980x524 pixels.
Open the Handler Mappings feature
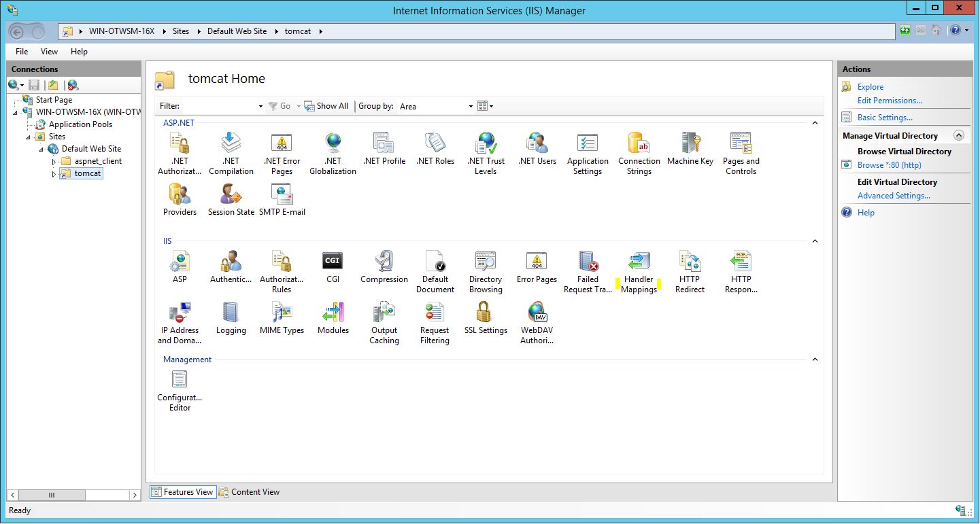[639, 272]
